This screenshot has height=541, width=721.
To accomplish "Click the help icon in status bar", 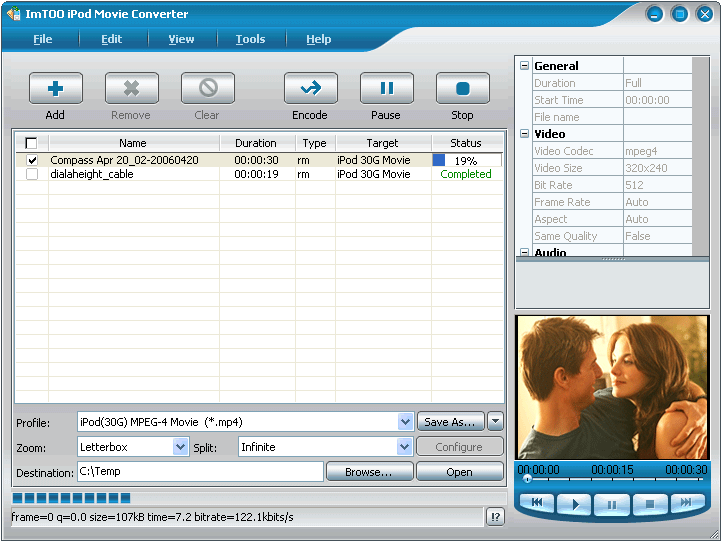I will pyautogui.click(x=495, y=517).
